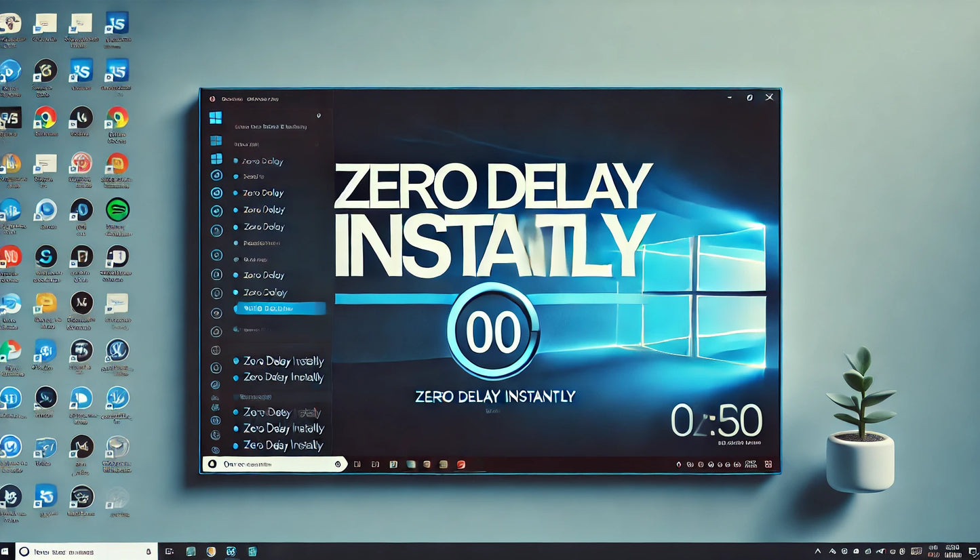
Task: Select the bottom-most "Zero Delay Instally" list item
Action: click(283, 445)
